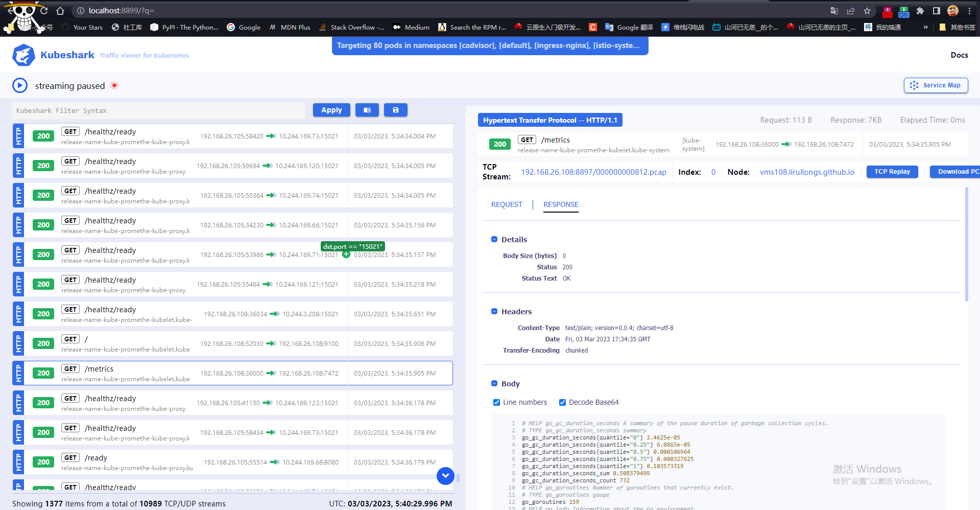Viewport: 980px width, 510px height.
Task: Add dst.port filter with green plus icon
Action: (346, 254)
